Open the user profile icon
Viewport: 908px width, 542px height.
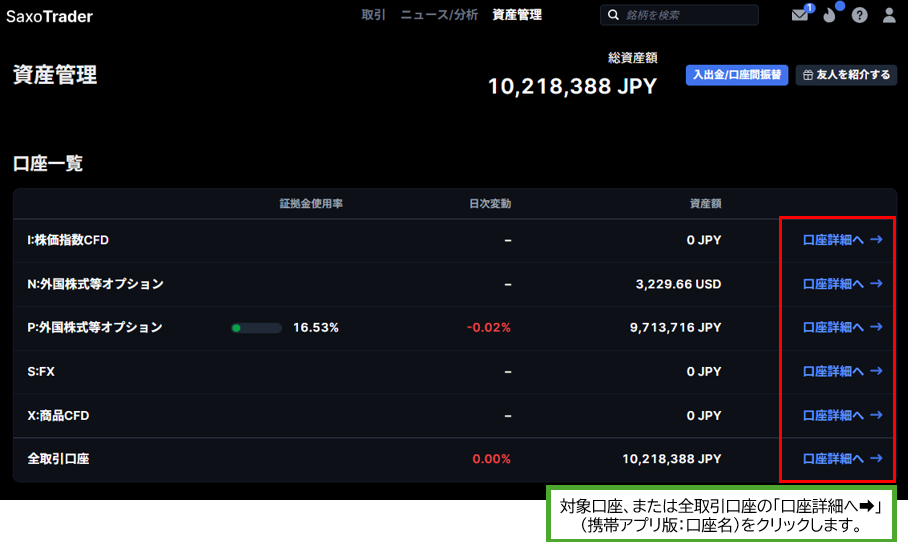coord(889,15)
